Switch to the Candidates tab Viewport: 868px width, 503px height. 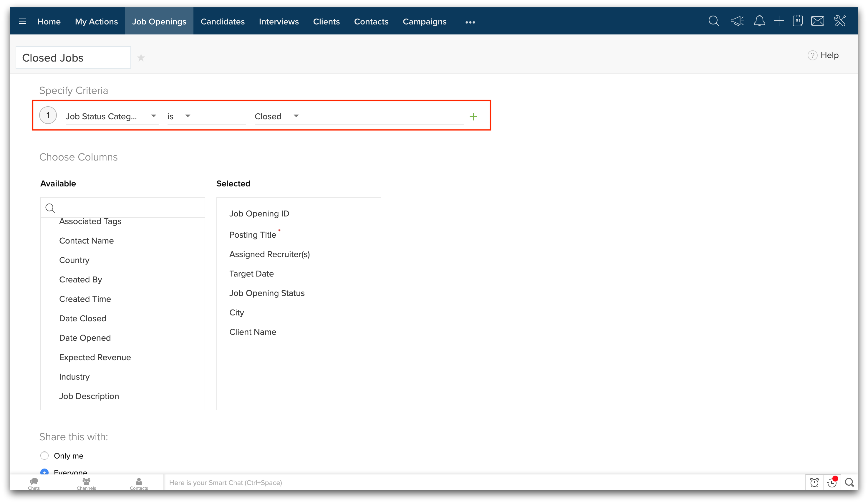(223, 22)
